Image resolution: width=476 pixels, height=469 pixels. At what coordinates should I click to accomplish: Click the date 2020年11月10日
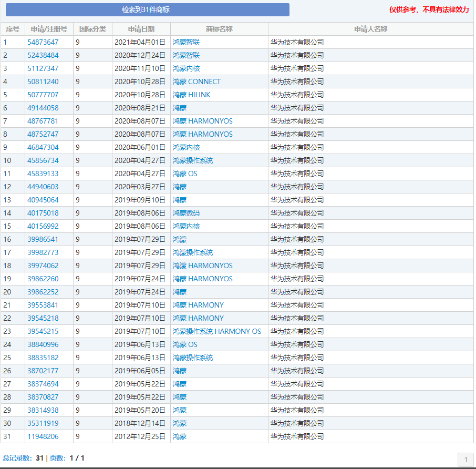tap(140, 68)
